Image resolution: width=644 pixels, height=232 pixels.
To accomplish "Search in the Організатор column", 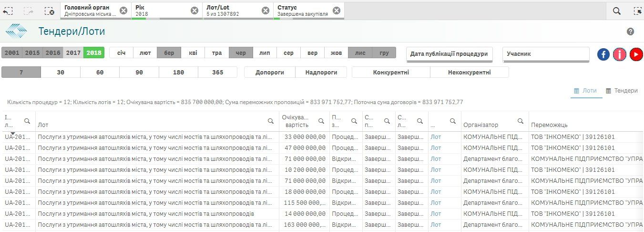I will coord(521,121).
